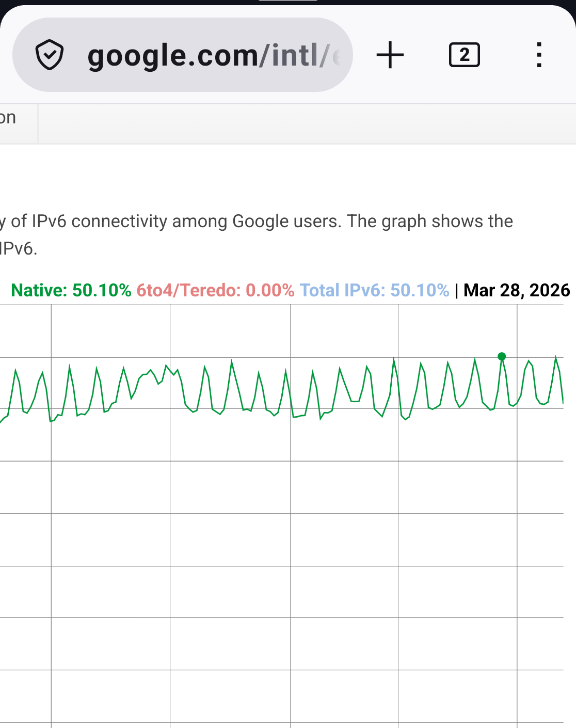Click the Mar 28, 2026 date label
The width and height of the screenshot is (576, 728).
[x=517, y=290]
